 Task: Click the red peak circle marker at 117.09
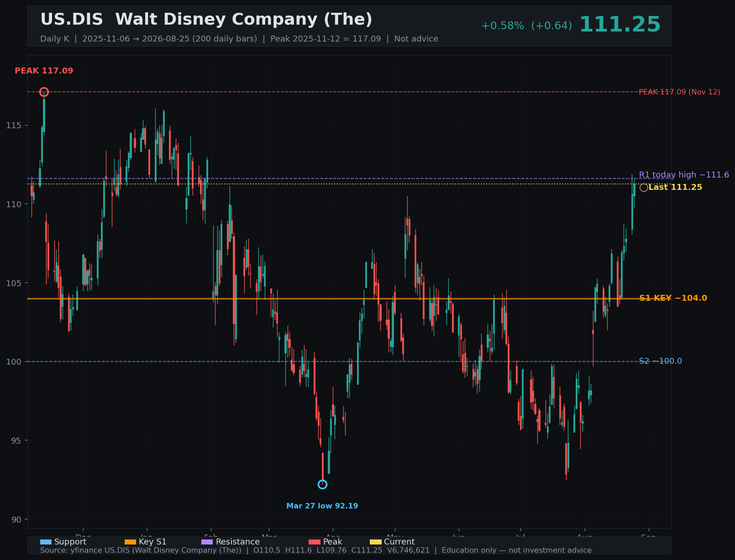(x=44, y=92)
